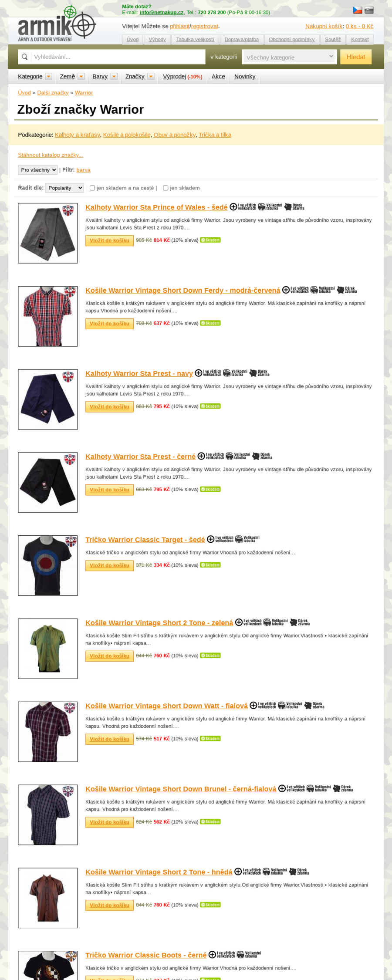Image resolution: width=392 pixels, height=980 pixels.
Task: Open the 'Tabulka velikostí' tab
Action: tap(195, 39)
